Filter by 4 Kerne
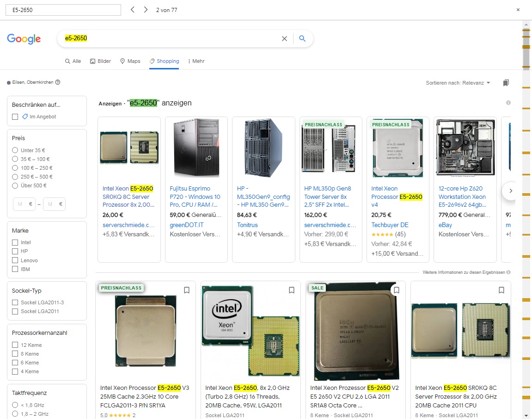 click(15, 371)
